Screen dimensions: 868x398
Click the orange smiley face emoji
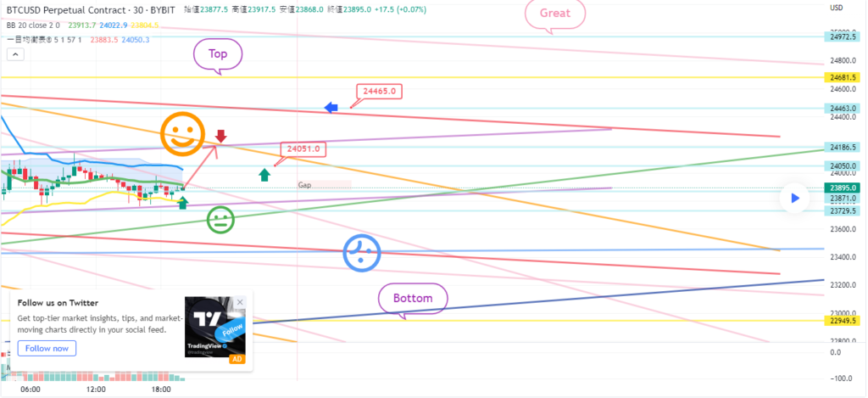tap(183, 135)
